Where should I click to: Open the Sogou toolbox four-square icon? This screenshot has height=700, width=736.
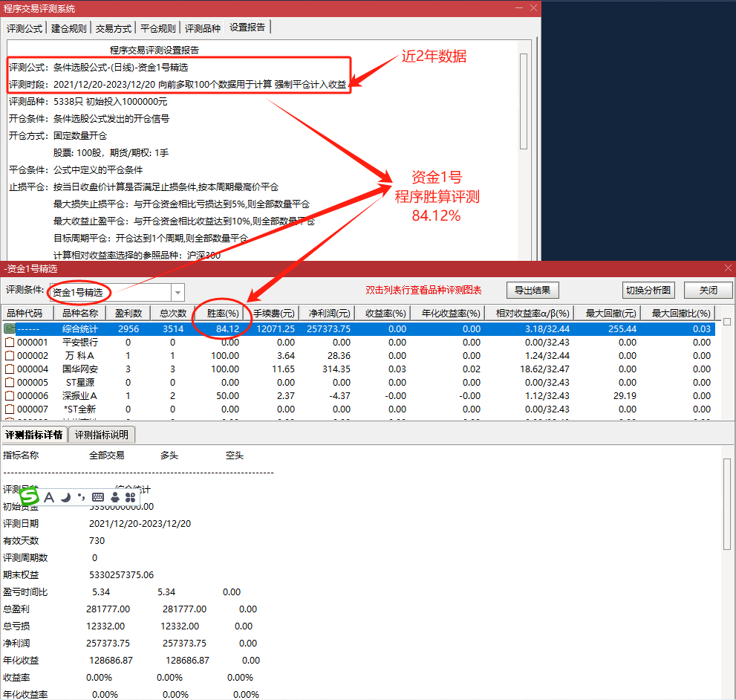coord(131,497)
